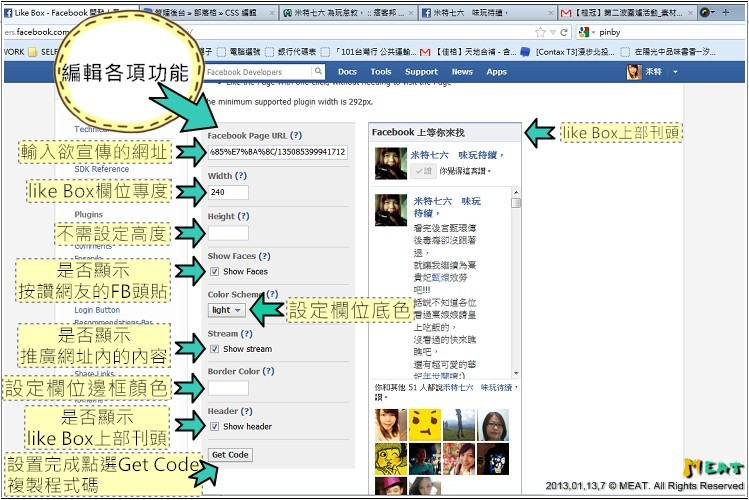Click the stream post profile thumbnail

(x=391, y=210)
